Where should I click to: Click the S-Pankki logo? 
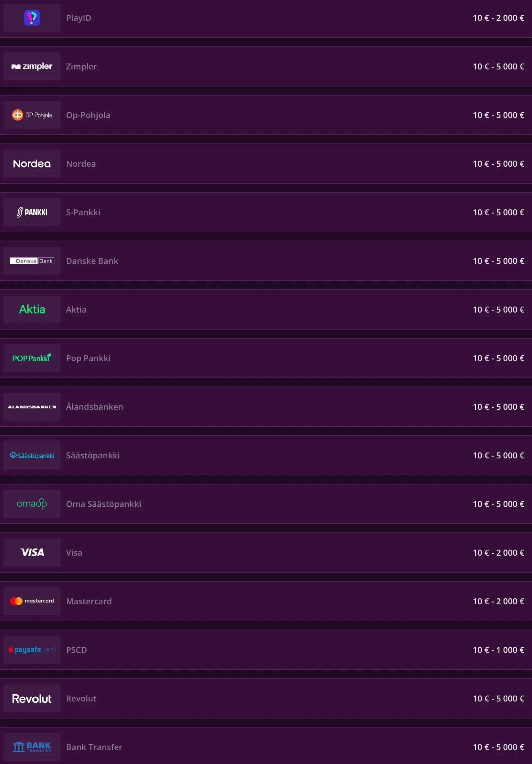pyautogui.click(x=32, y=212)
